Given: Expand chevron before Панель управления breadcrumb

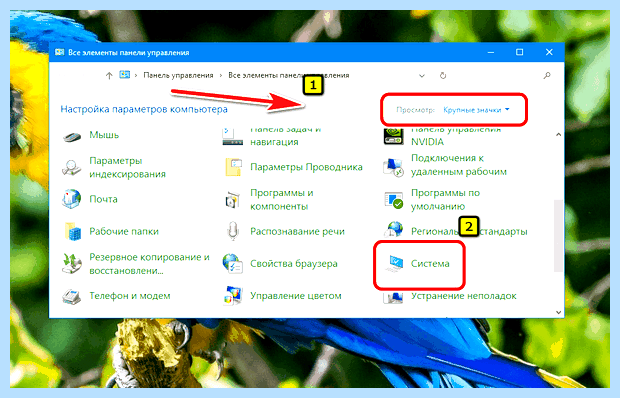Looking at the screenshot, I should coord(136,75).
